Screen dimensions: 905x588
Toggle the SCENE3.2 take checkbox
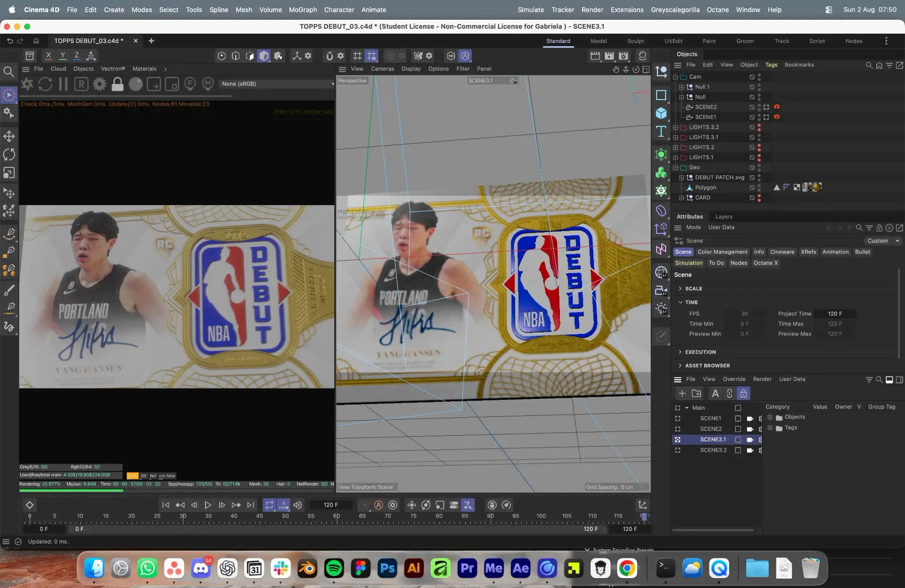[738, 450]
